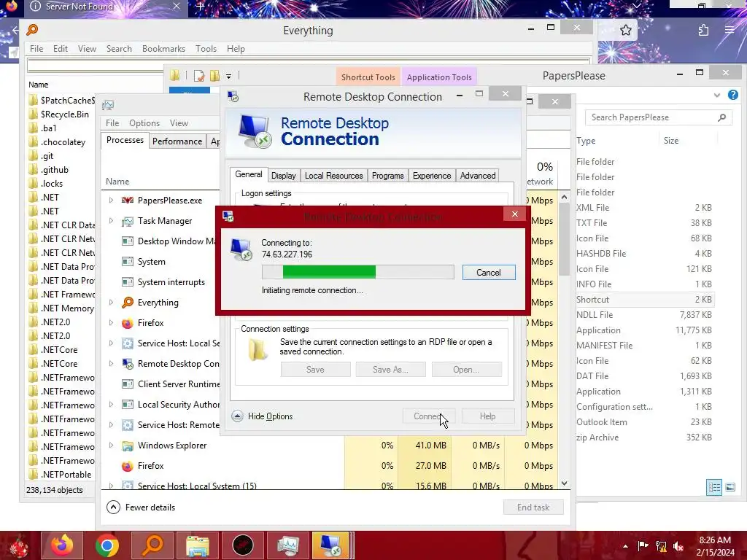Click the Open... button for saved connection
This screenshot has height=560, width=747.
pyautogui.click(x=466, y=370)
